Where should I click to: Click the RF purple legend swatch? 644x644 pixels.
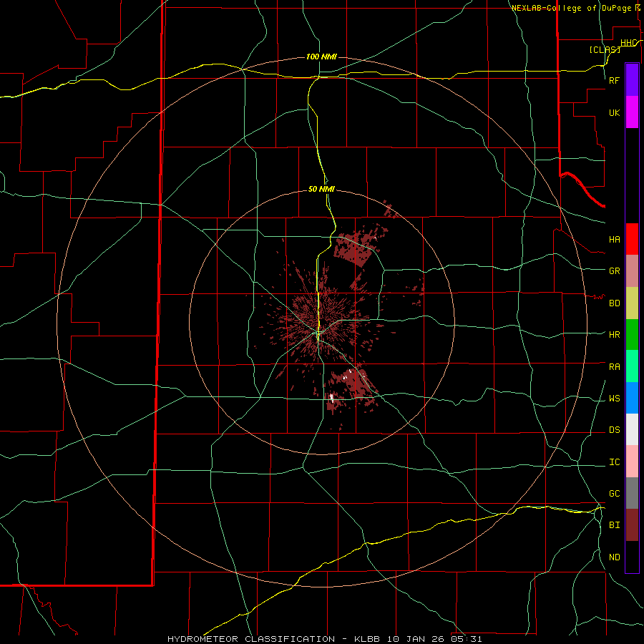pos(632,80)
